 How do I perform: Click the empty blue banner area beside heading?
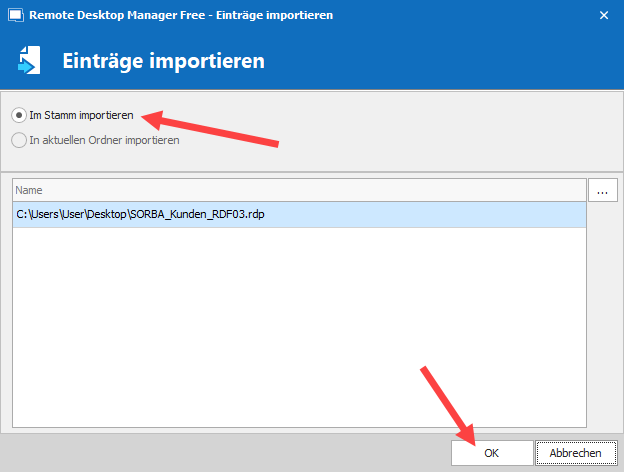click(x=450, y=61)
